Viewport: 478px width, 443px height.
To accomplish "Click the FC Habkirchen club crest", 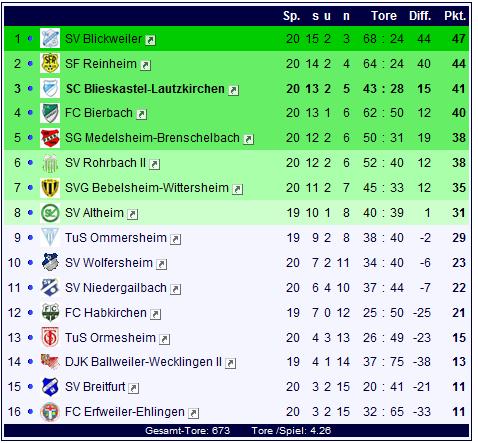I will (50, 312).
